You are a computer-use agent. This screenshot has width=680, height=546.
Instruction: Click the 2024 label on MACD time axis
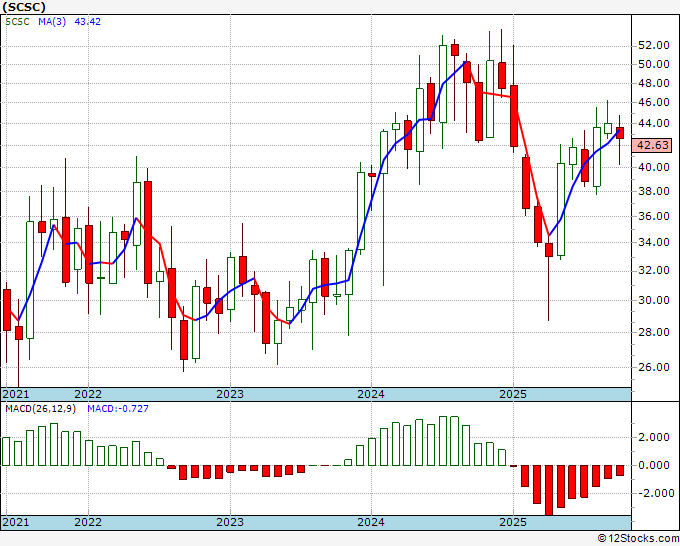[x=371, y=522]
